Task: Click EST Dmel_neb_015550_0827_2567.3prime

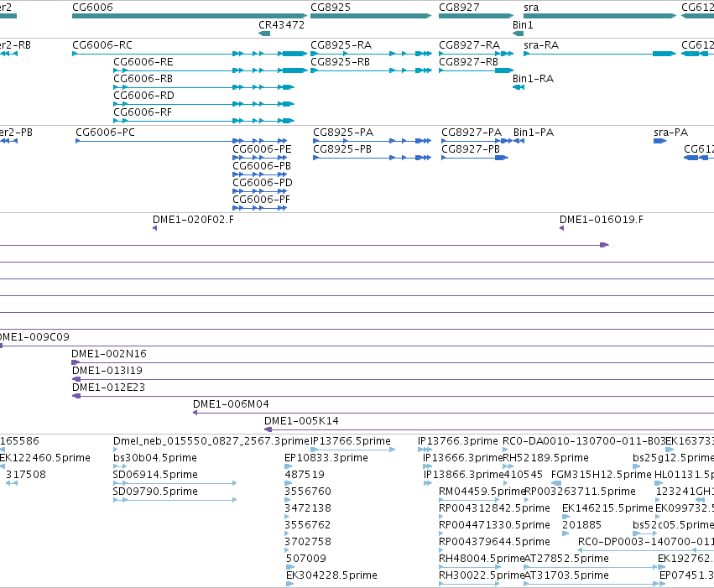Action: coord(211,441)
